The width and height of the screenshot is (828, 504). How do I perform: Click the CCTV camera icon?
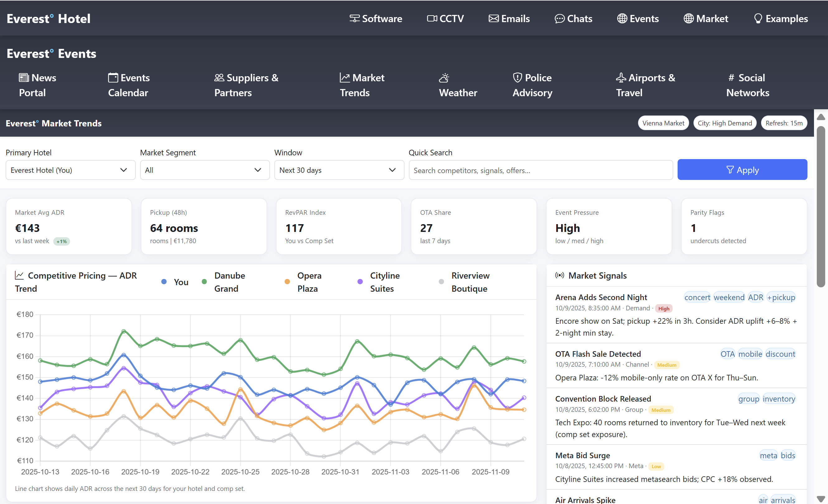pos(432,18)
